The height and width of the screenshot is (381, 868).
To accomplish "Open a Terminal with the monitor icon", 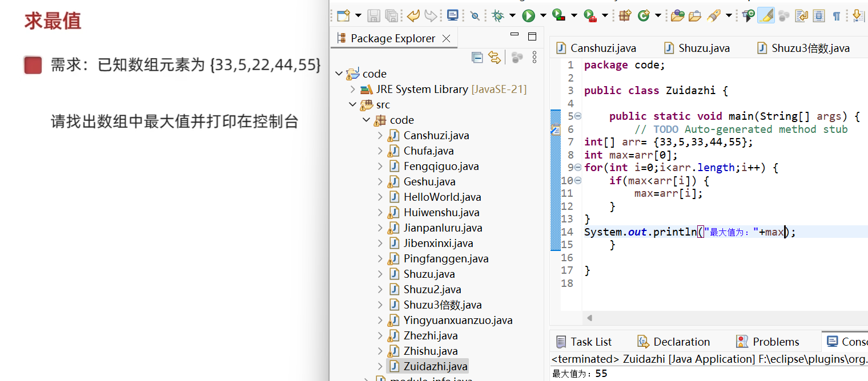I will (453, 16).
